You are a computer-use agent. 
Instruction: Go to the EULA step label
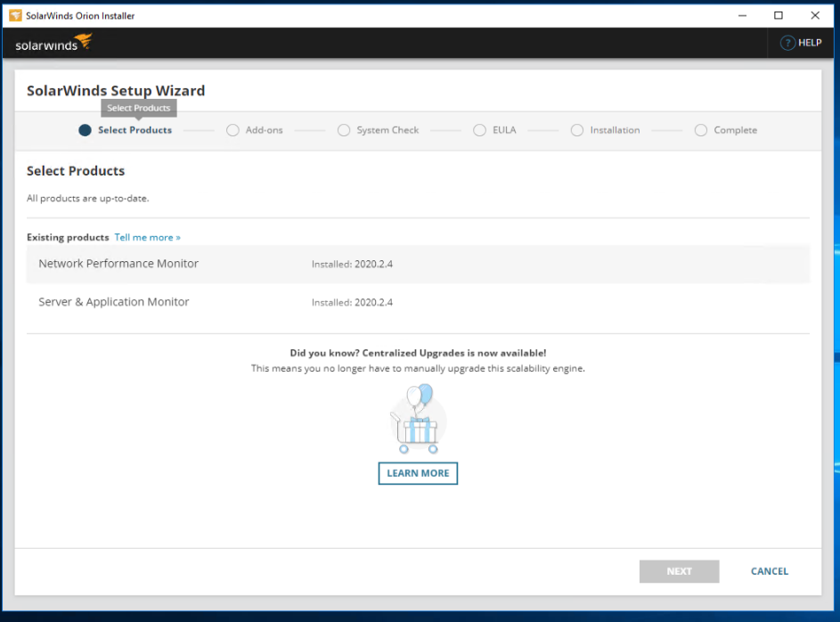(x=504, y=130)
